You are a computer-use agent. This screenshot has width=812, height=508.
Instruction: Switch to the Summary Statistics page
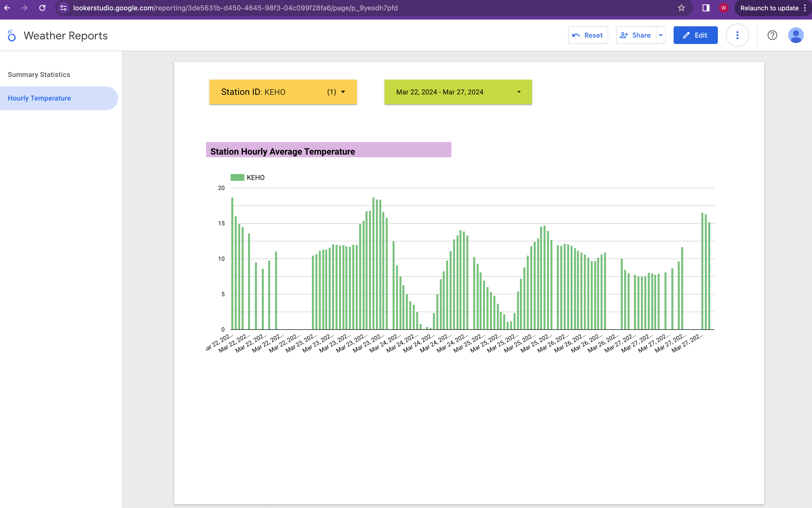click(39, 74)
